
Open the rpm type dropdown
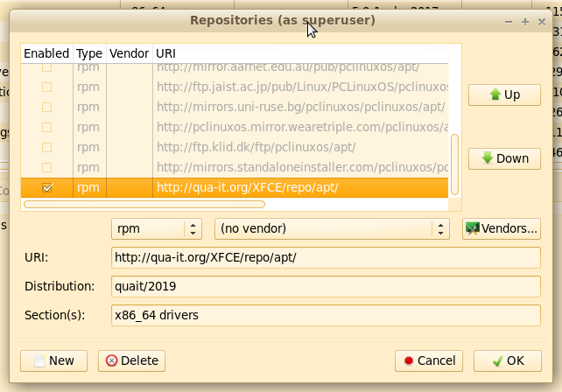point(157,229)
